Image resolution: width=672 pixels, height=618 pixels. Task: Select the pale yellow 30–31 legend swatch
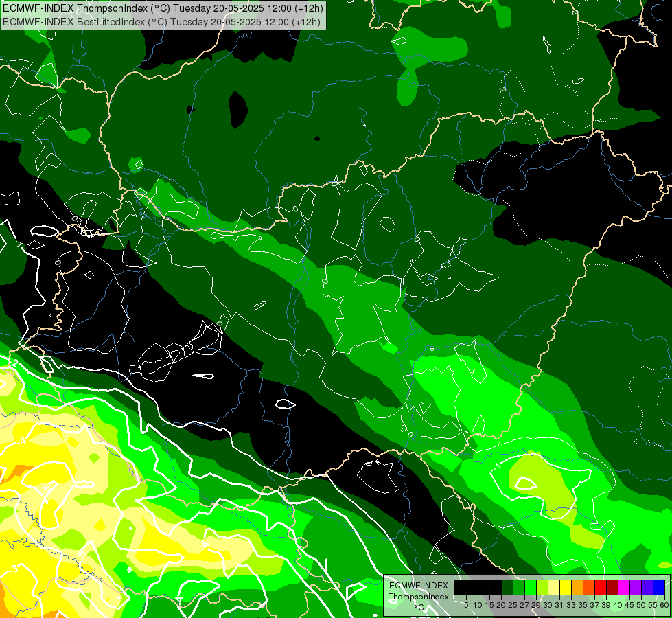coord(554,587)
